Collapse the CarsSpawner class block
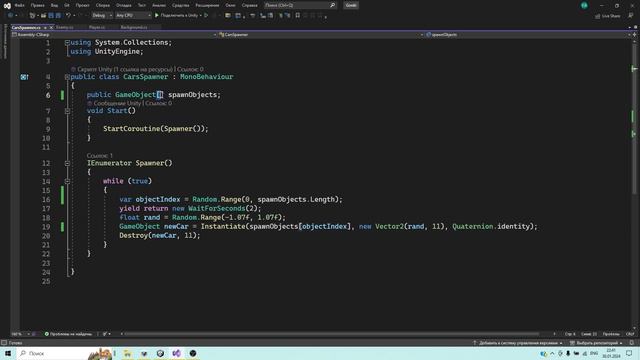The height and width of the screenshot is (360, 640). (x=67, y=77)
